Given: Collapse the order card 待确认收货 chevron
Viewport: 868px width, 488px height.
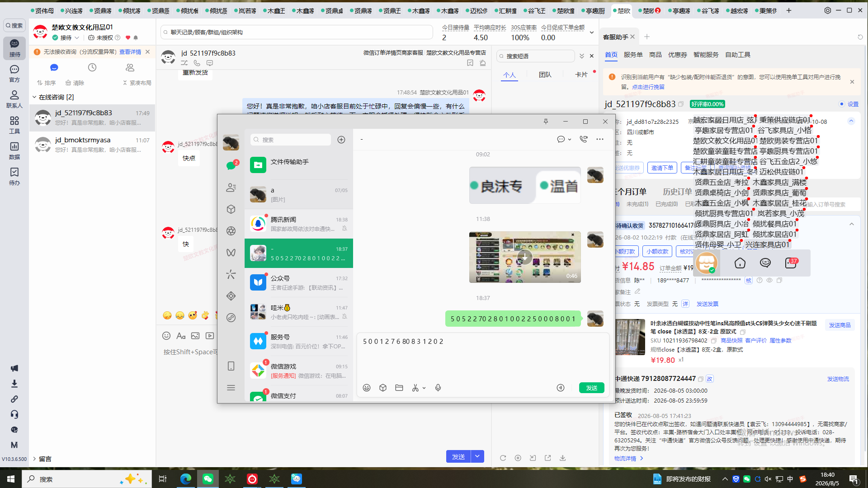Looking at the screenshot, I should click(x=852, y=225).
